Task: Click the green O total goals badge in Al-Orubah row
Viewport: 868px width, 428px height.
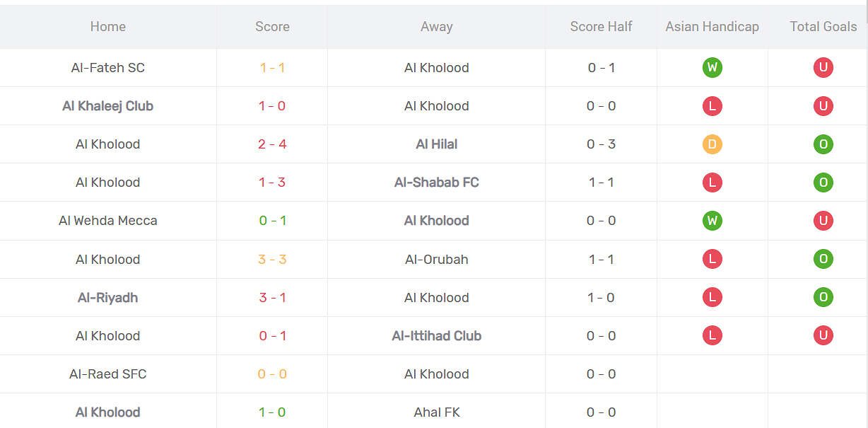Action: pyautogui.click(x=823, y=259)
